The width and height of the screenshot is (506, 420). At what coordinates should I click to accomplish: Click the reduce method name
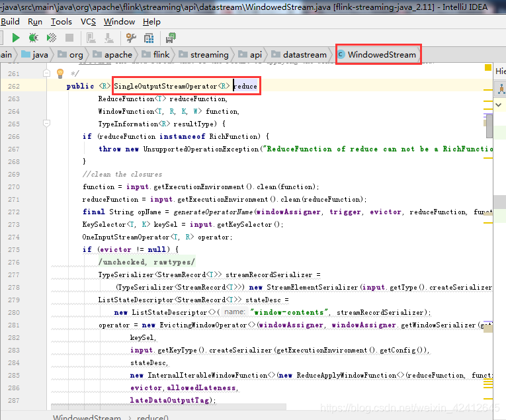[x=245, y=86]
